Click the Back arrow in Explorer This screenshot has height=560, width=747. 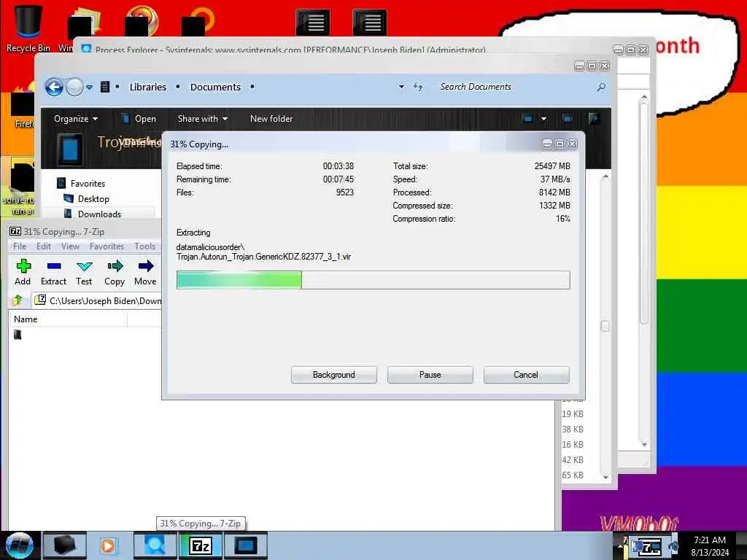click(54, 87)
